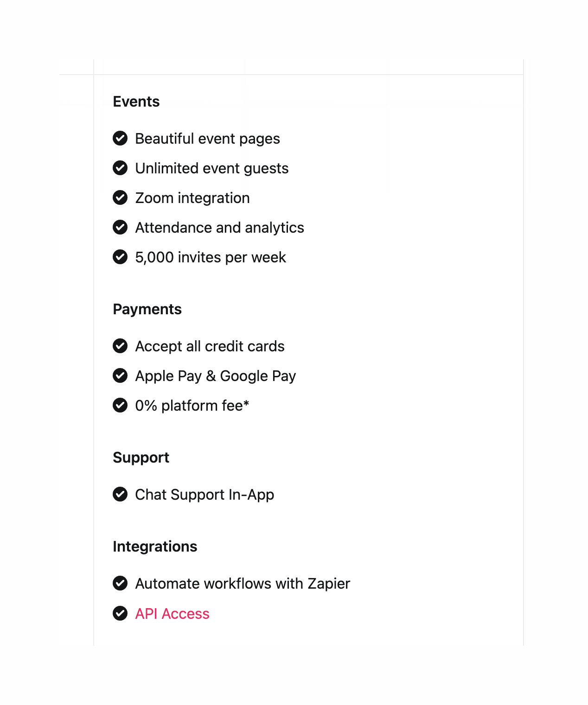
Task: Click the checkmark icon next to API Access
Action: click(120, 613)
